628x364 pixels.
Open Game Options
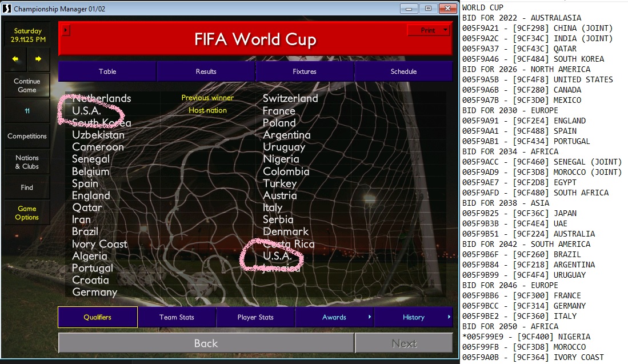(x=27, y=213)
